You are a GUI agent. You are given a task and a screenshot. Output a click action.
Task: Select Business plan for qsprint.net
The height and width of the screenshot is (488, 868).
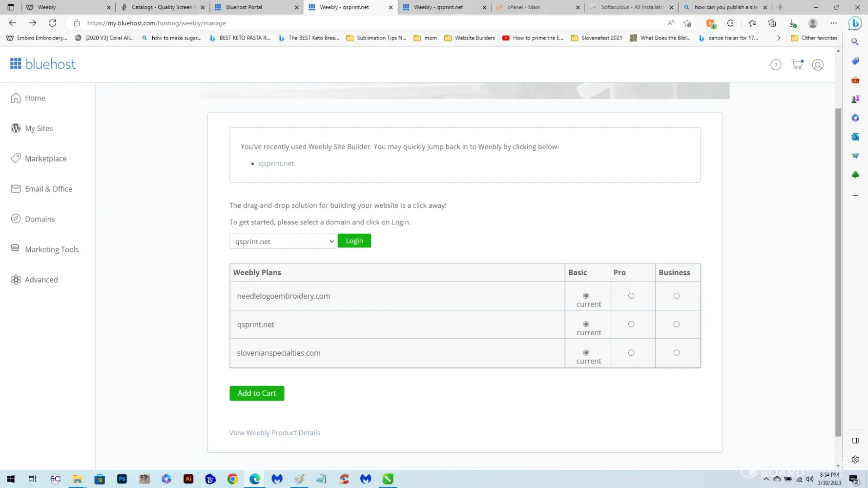pyautogui.click(x=676, y=324)
